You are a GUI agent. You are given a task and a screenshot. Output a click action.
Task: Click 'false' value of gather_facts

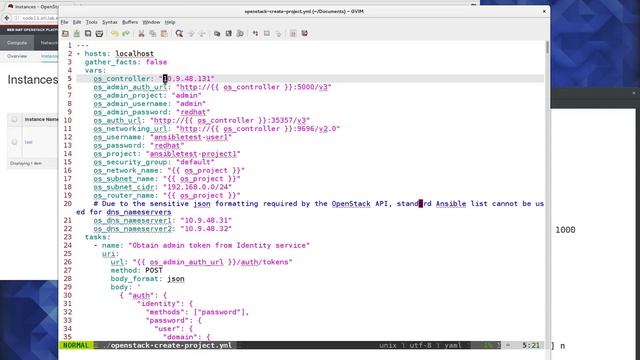point(156,62)
